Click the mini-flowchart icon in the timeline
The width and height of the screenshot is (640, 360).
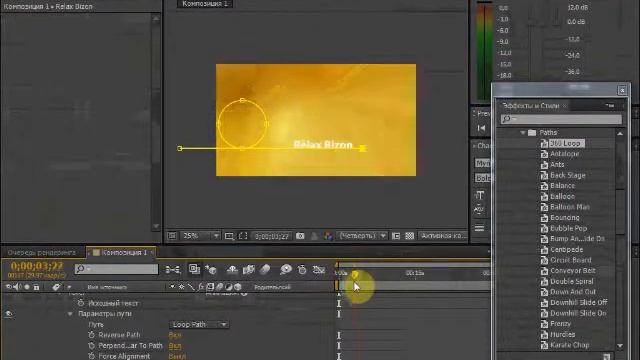click(173, 269)
